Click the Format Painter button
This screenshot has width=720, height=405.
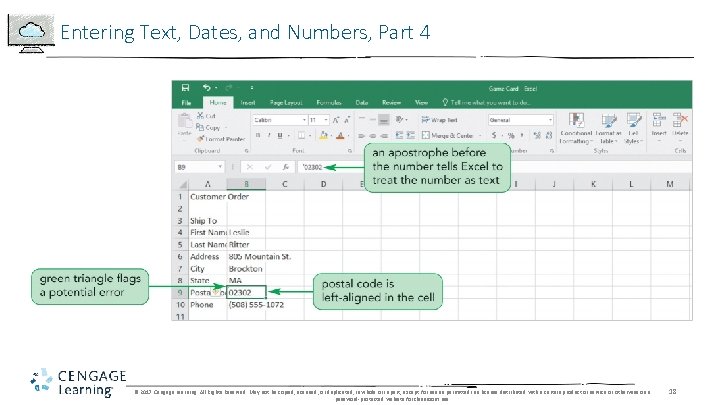(221, 139)
